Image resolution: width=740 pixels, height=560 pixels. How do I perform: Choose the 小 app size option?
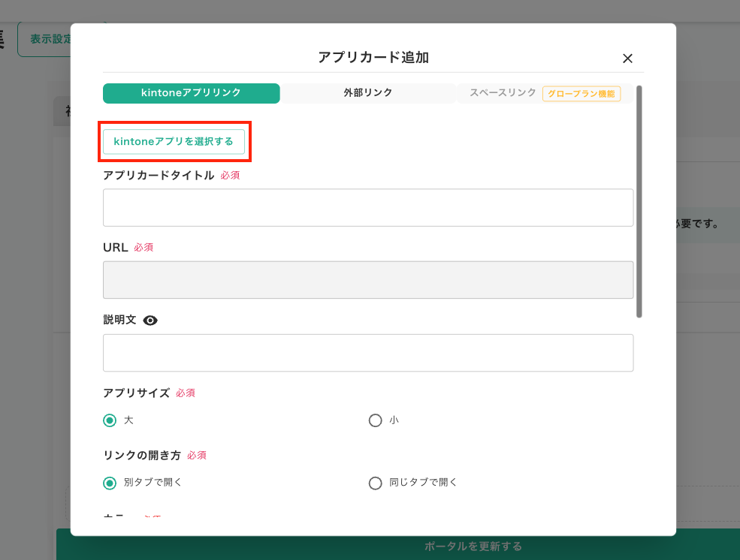tap(376, 420)
